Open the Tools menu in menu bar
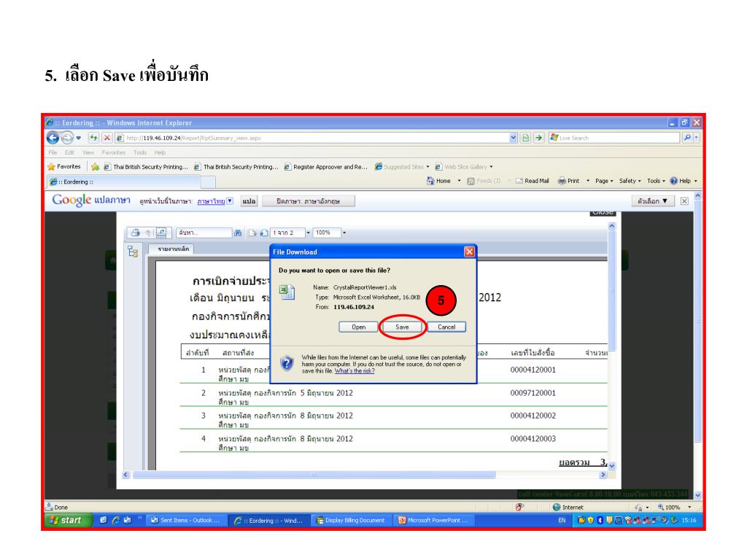Image resolution: width=747 pixels, height=560 pixels. (140, 152)
